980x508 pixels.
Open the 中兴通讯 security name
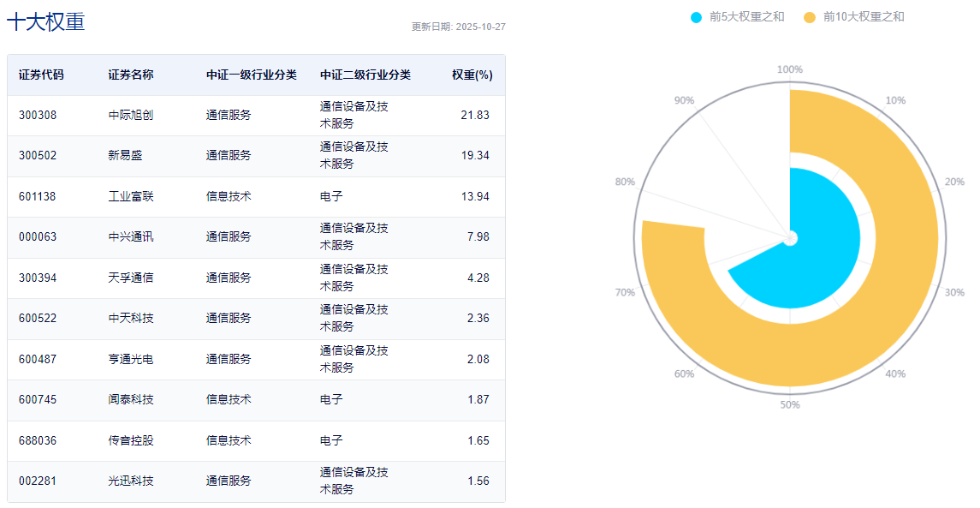click(x=131, y=236)
